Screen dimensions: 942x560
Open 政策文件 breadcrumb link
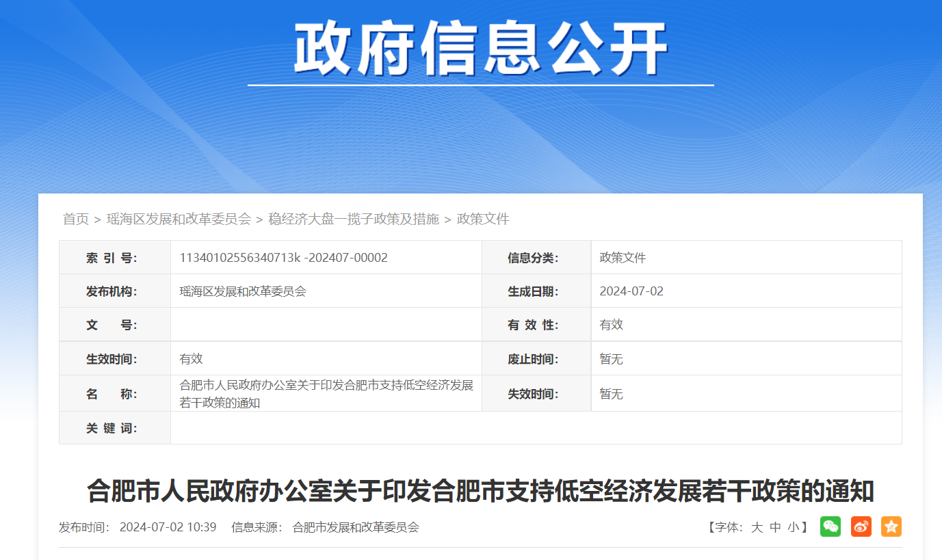tap(483, 219)
